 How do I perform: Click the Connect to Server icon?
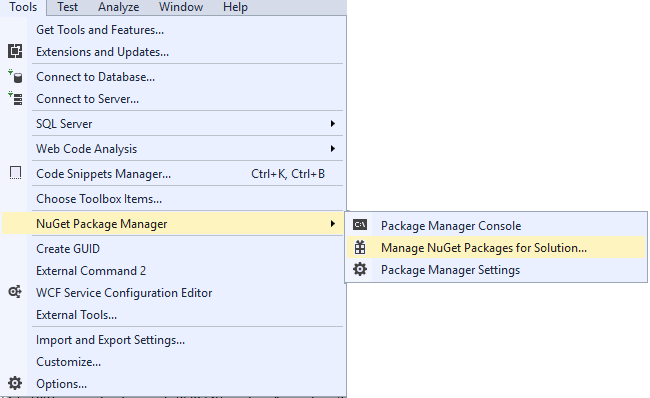pyautogui.click(x=15, y=99)
